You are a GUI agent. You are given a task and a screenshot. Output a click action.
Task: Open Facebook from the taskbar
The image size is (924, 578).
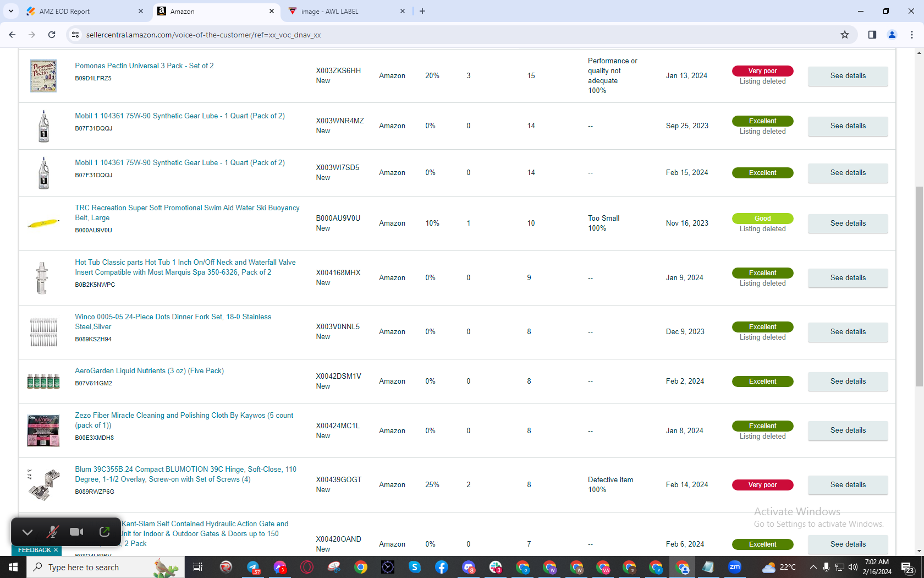442,567
